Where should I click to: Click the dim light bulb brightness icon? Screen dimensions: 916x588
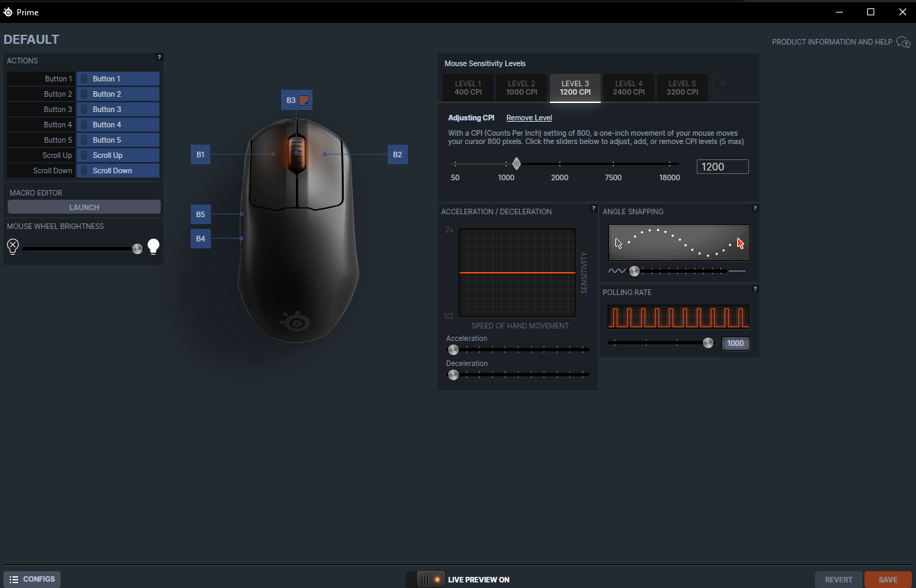coord(13,246)
